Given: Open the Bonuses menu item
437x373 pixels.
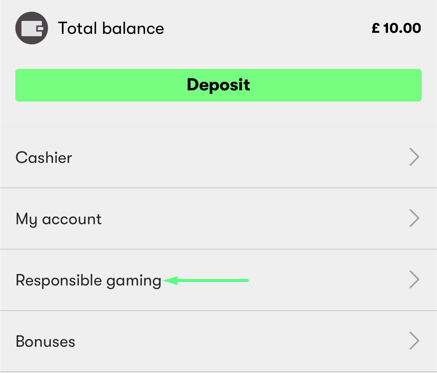Looking at the screenshot, I should tap(218, 341).
